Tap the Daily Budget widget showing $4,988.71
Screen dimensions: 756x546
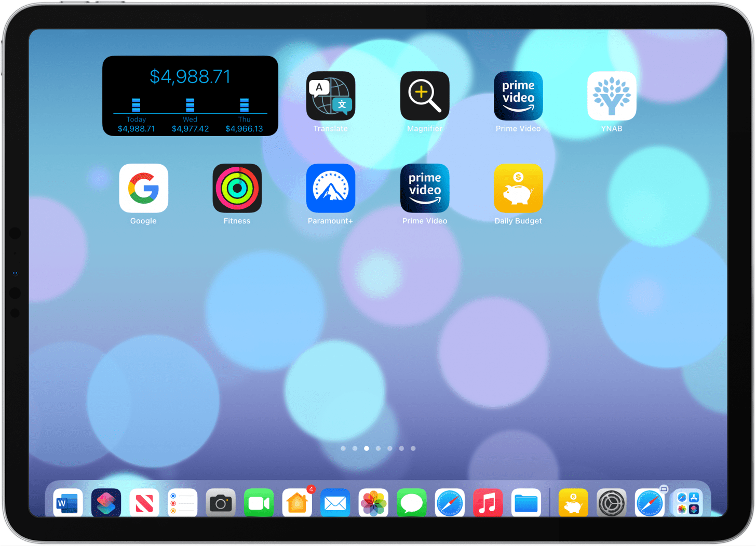190,96
